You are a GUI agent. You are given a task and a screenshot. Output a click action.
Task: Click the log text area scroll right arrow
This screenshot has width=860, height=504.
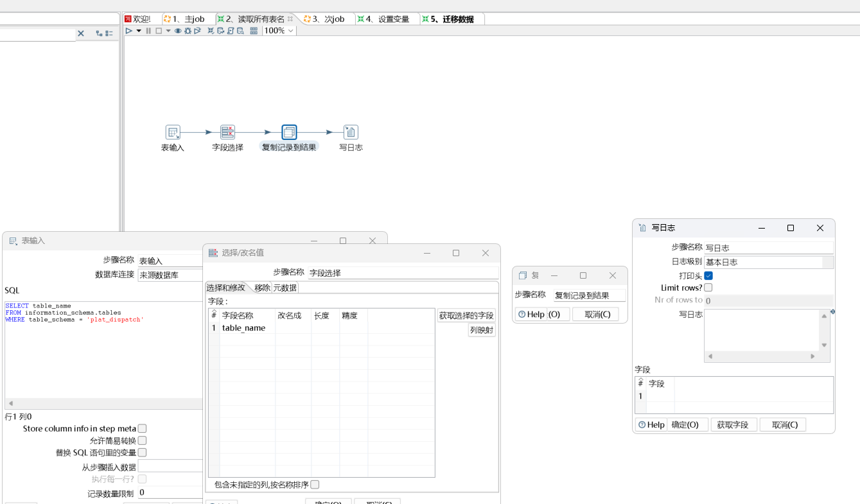click(x=812, y=356)
